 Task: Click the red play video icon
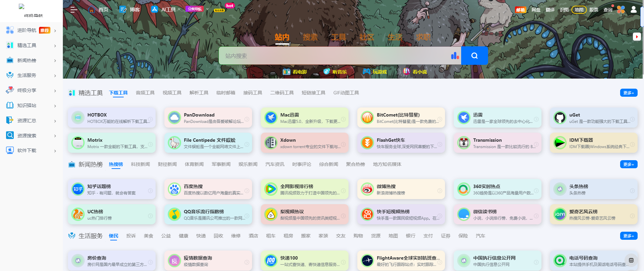tap(637, 36)
